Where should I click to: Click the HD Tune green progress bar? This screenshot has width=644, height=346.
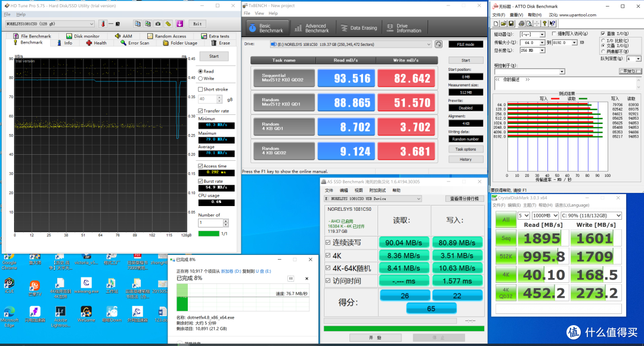[x=209, y=233]
